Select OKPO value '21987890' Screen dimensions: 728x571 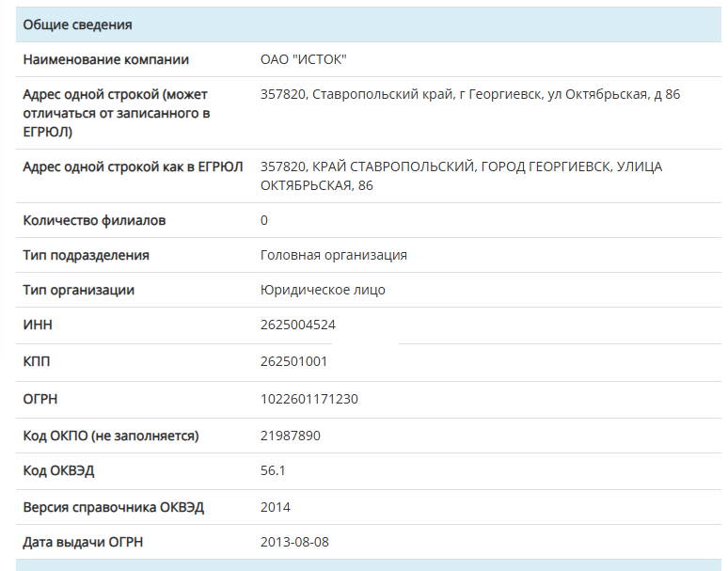coord(291,436)
